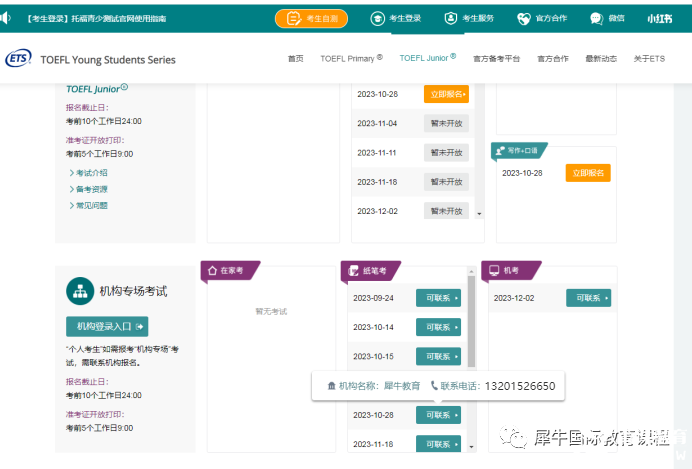Click the 暂无考试 text in 在家考
Screen dimensions: 692x469
[x=271, y=311]
